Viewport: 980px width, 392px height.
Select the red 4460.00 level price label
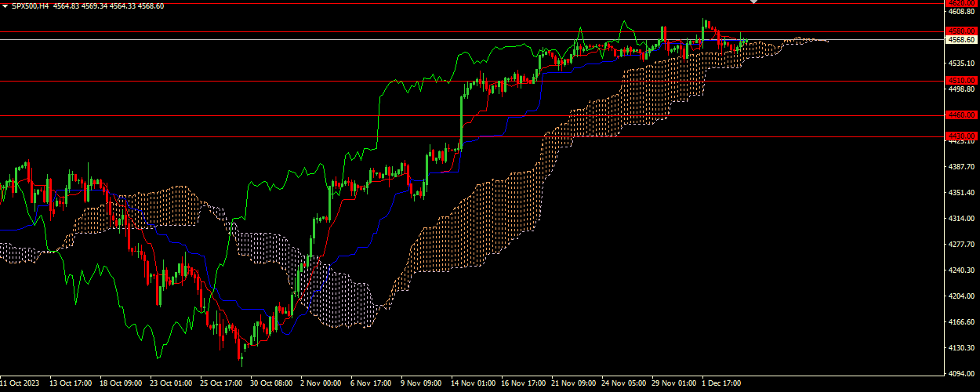(x=960, y=114)
